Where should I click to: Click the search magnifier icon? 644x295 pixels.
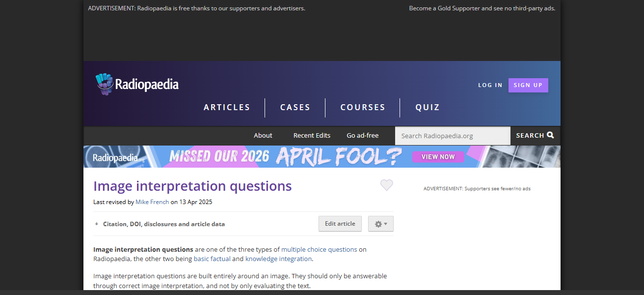point(550,135)
